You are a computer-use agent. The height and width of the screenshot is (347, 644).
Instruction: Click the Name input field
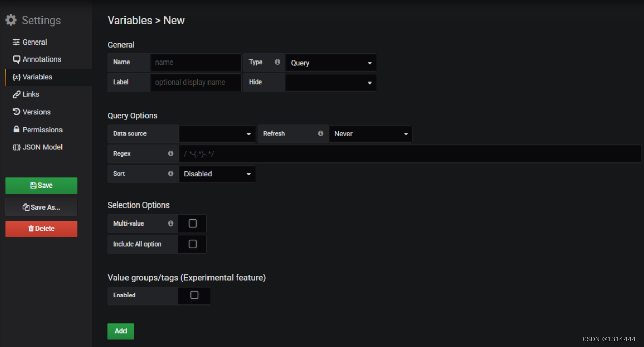[x=196, y=63]
